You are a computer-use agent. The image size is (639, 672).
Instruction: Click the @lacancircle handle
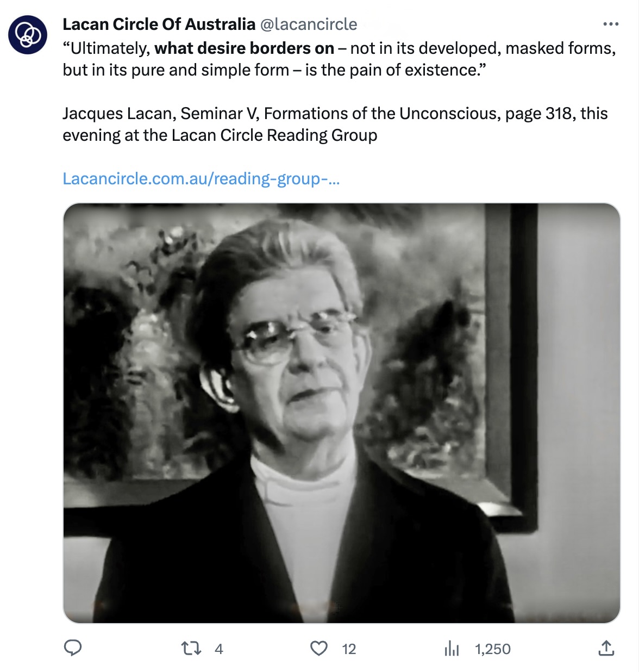(309, 24)
